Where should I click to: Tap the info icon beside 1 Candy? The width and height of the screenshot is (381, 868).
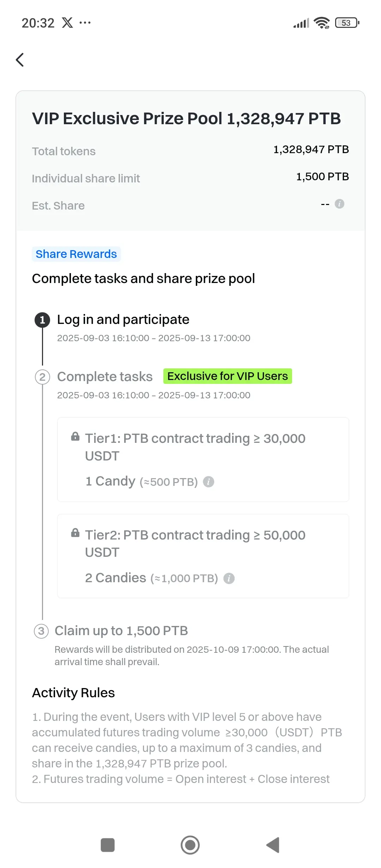208,482
